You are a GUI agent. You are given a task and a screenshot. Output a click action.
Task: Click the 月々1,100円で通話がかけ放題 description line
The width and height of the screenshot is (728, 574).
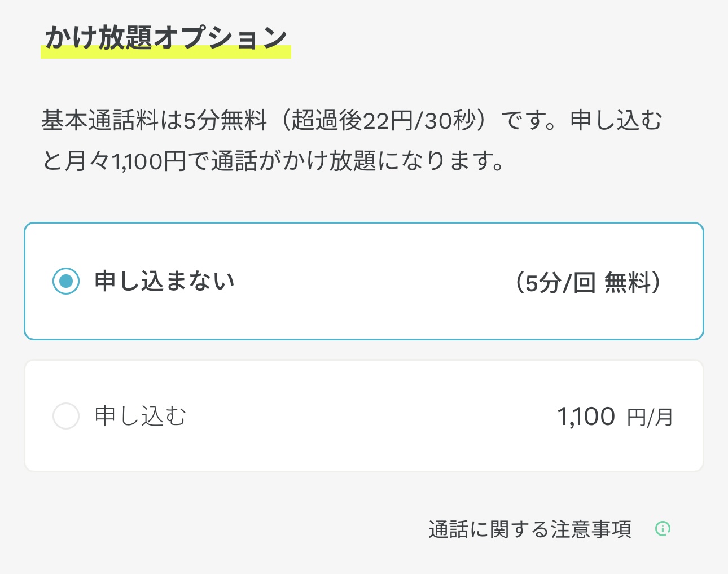click(x=273, y=161)
